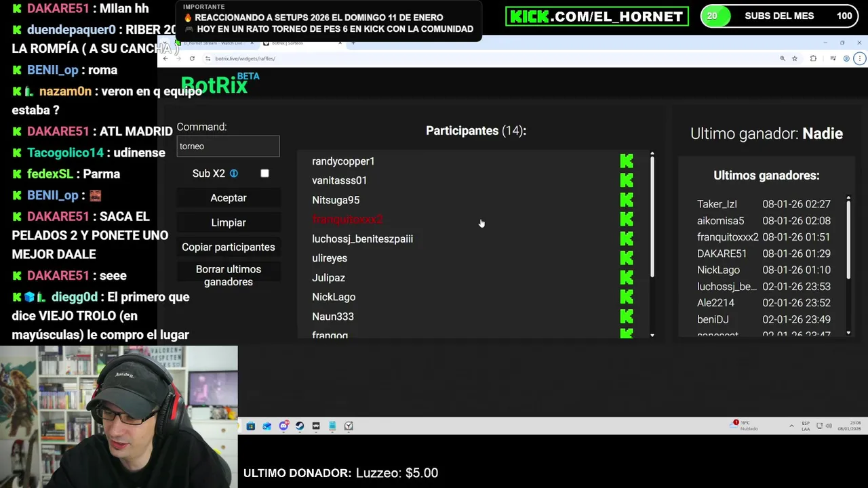This screenshot has height=488, width=868.
Task: Open a new browser tab
Action: 353,43
